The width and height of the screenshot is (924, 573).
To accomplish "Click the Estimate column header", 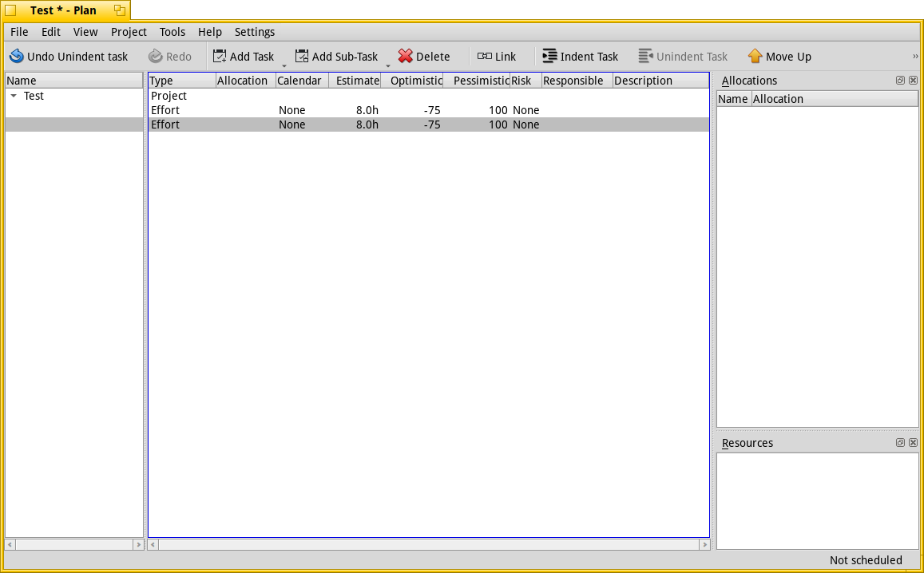I will point(355,81).
